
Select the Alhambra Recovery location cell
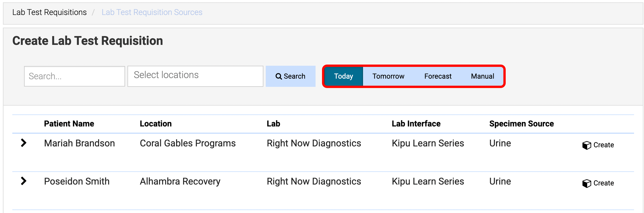(x=180, y=181)
